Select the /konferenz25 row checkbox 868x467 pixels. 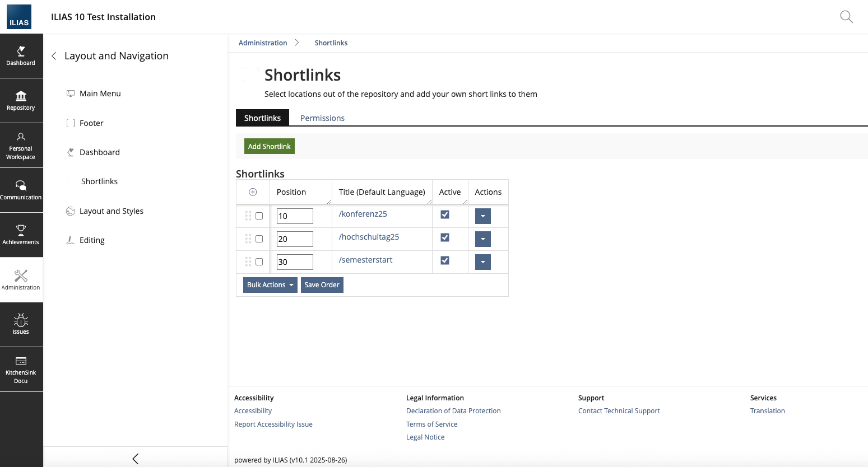pos(259,216)
